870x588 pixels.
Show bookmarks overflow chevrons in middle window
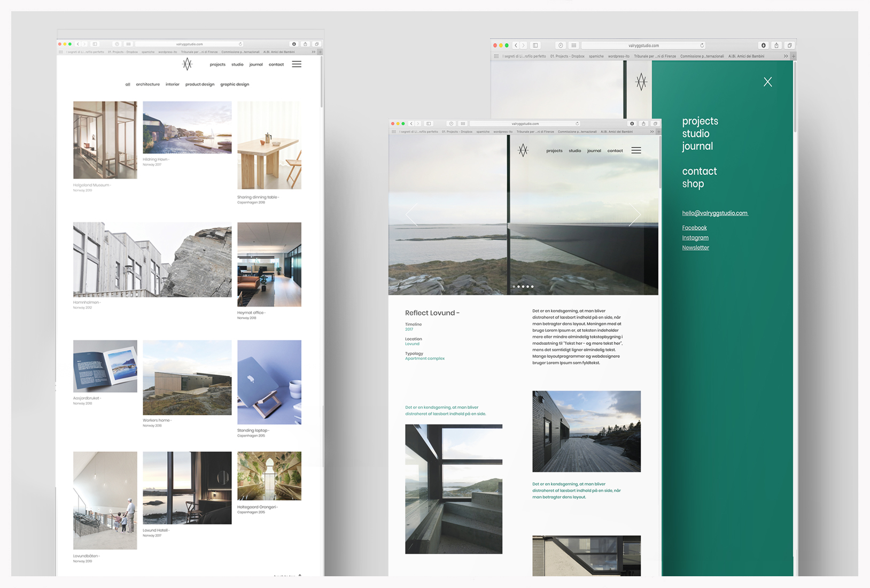(652, 131)
